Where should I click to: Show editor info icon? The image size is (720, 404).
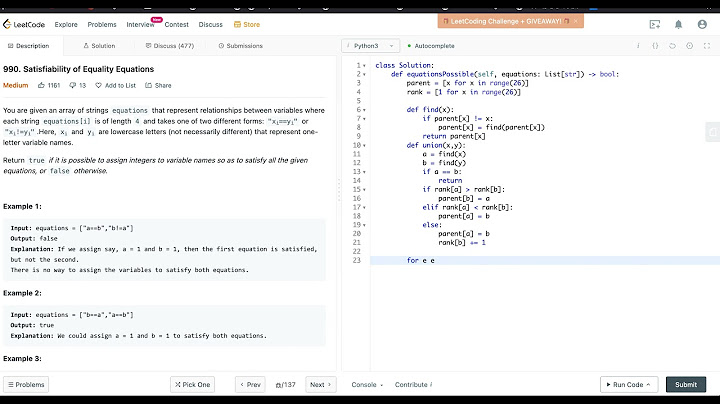[x=638, y=46]
